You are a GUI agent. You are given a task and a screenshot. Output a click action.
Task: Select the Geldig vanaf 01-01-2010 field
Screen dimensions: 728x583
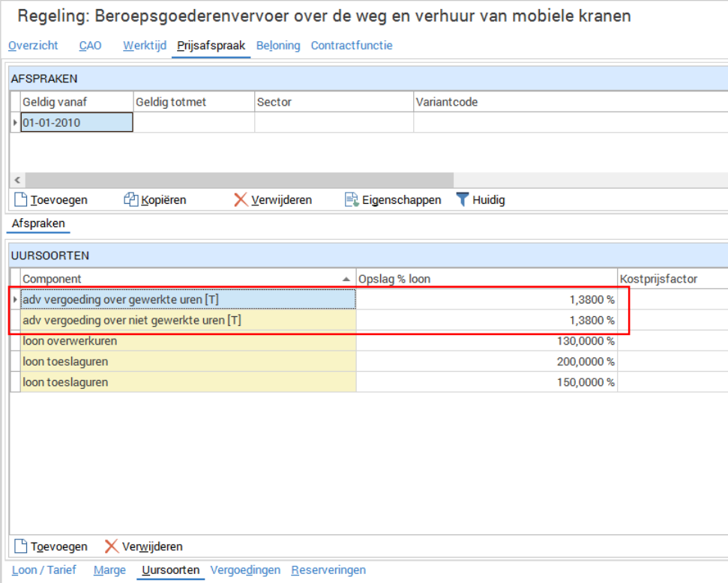coord(76,123)
